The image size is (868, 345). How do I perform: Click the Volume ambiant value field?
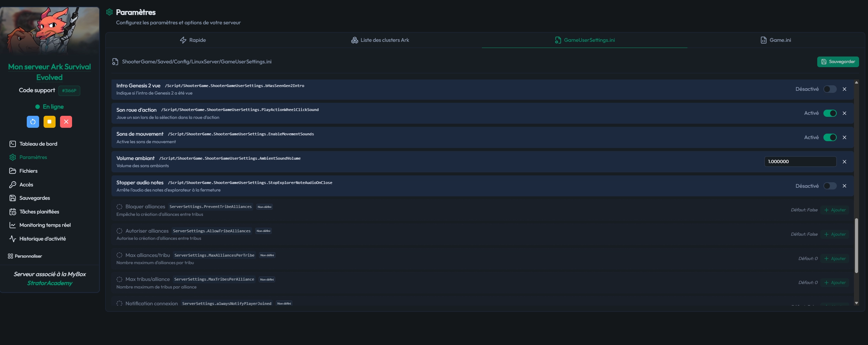[800, 162]
